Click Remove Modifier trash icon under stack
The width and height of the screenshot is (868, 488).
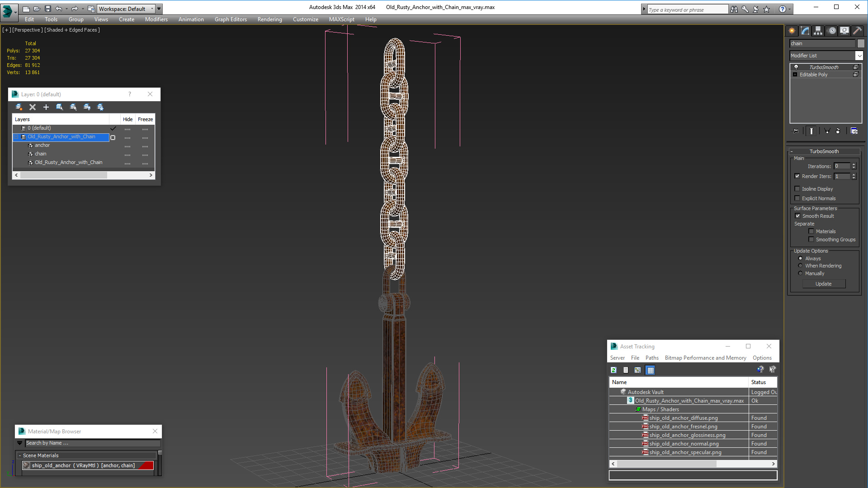coord(838,131)
